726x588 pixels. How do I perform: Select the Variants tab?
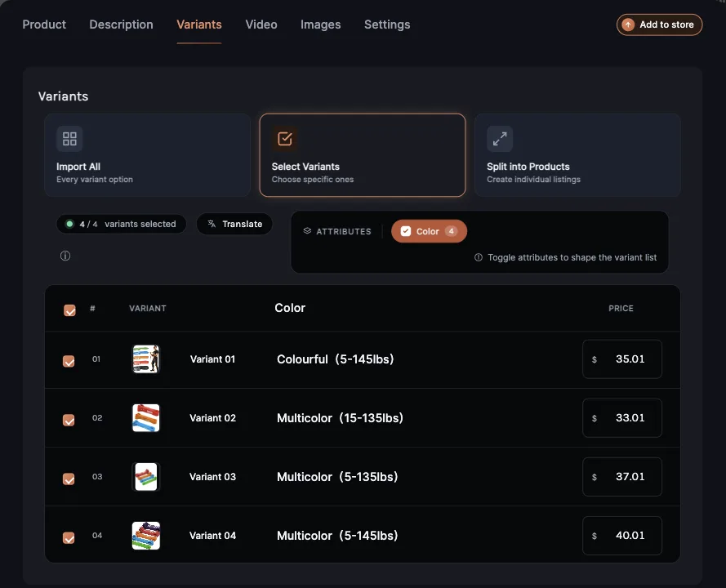[x=199, y=24]
